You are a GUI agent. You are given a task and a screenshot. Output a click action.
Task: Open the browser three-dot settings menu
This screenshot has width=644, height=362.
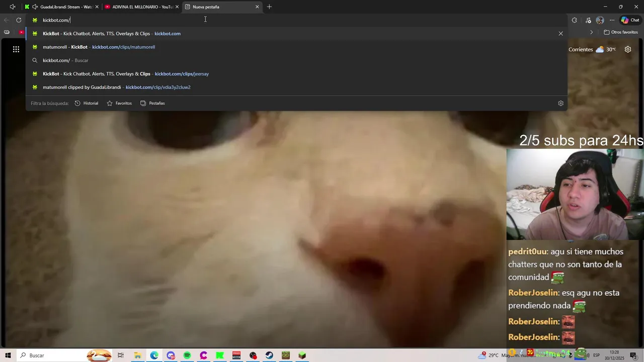coord(612,20)
